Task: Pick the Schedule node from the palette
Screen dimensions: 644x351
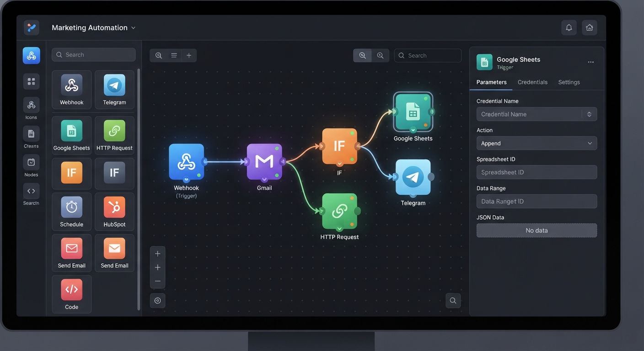Action: click(x=72, y=212)
